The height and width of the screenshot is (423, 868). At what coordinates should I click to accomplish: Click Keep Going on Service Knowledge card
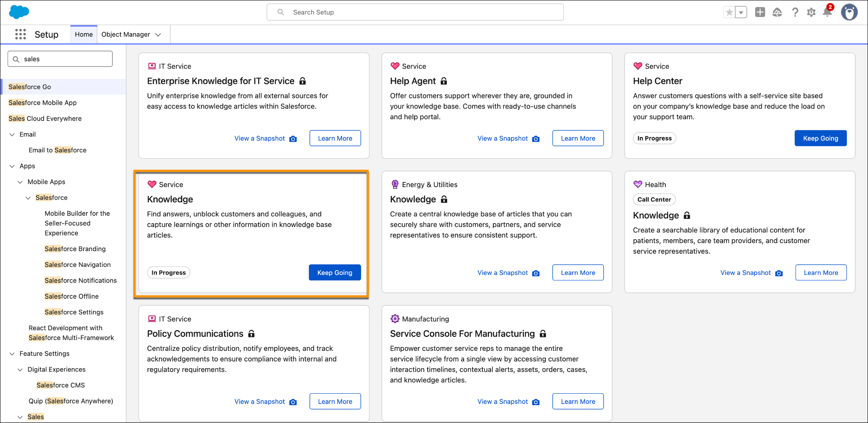point(335,272)
